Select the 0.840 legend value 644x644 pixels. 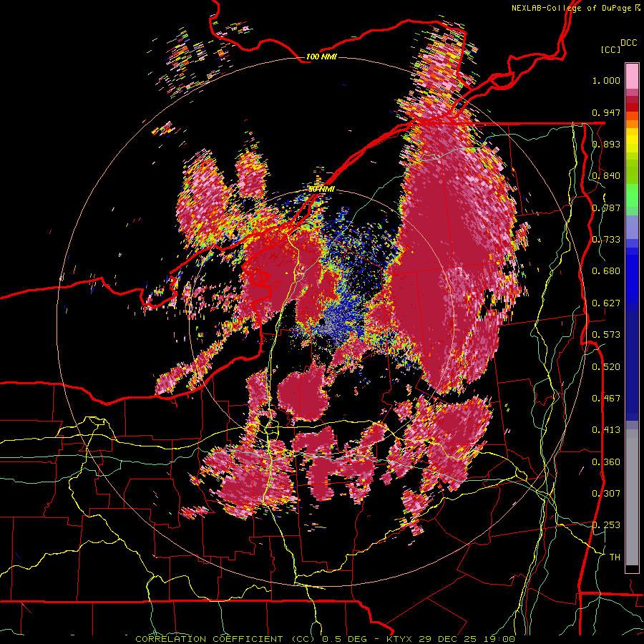tap(606, 176)
